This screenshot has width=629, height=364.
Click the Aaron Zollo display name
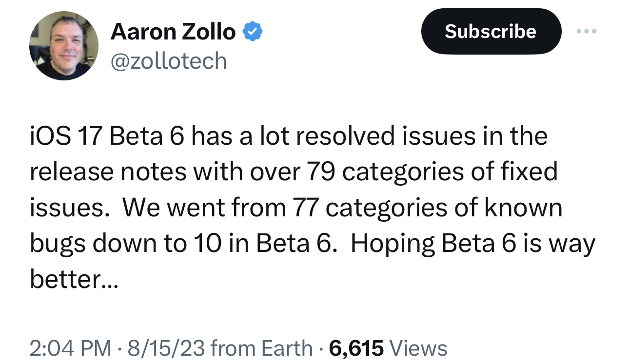(173, 32)
